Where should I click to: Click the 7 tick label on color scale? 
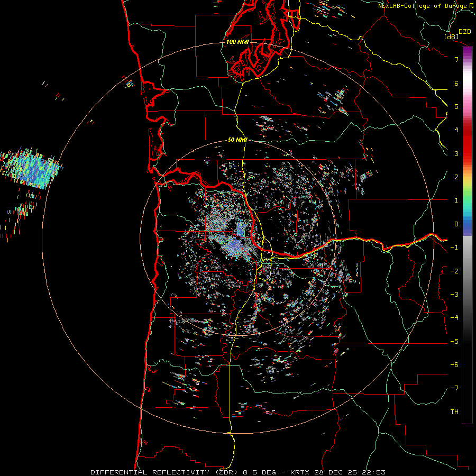456,59
